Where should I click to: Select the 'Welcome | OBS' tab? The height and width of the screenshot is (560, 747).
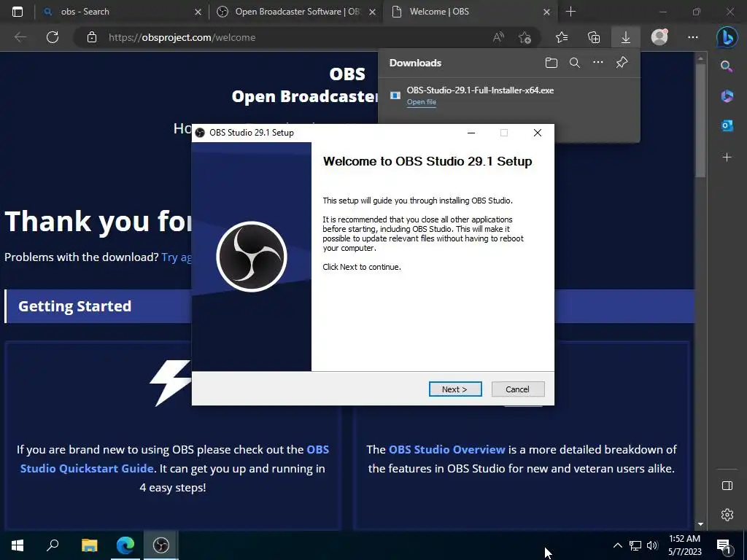(471, 12)
